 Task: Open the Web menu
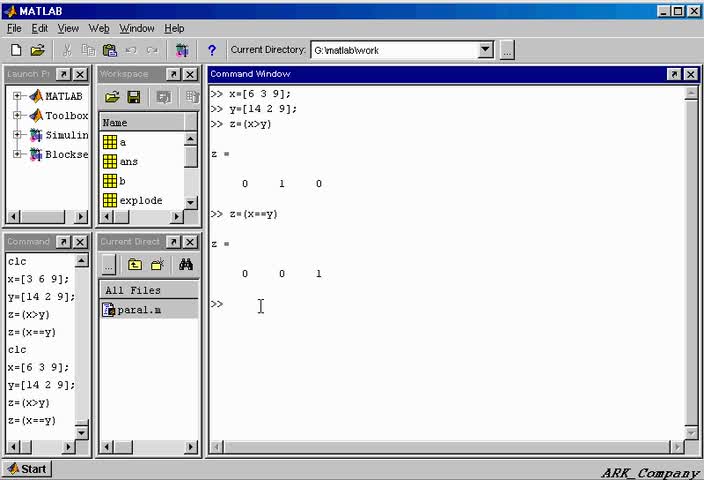[99, 28]
